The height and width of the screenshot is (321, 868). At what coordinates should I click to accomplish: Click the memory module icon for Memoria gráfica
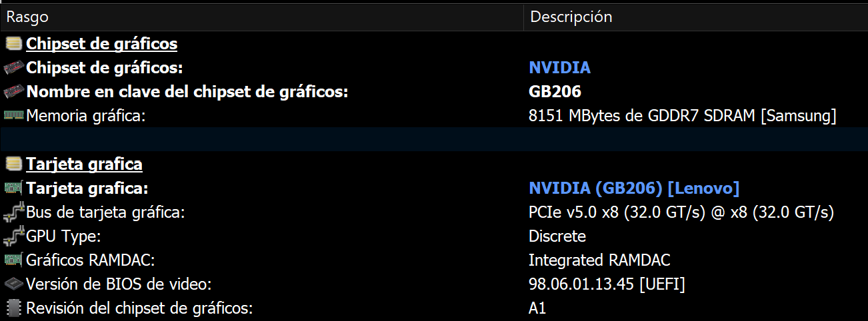[13, 116]
